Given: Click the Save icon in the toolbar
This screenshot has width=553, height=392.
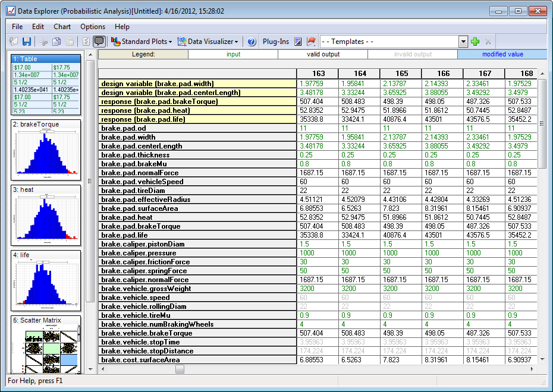Looking at the screenshot, I should point(27,42).
